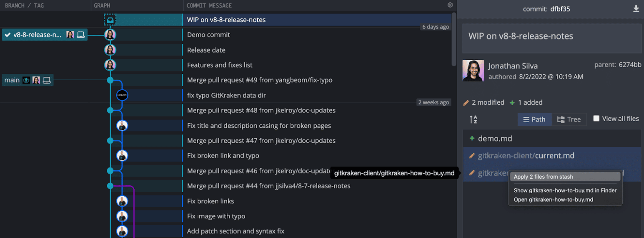Click the stash icon in the graph

(110, 20)
